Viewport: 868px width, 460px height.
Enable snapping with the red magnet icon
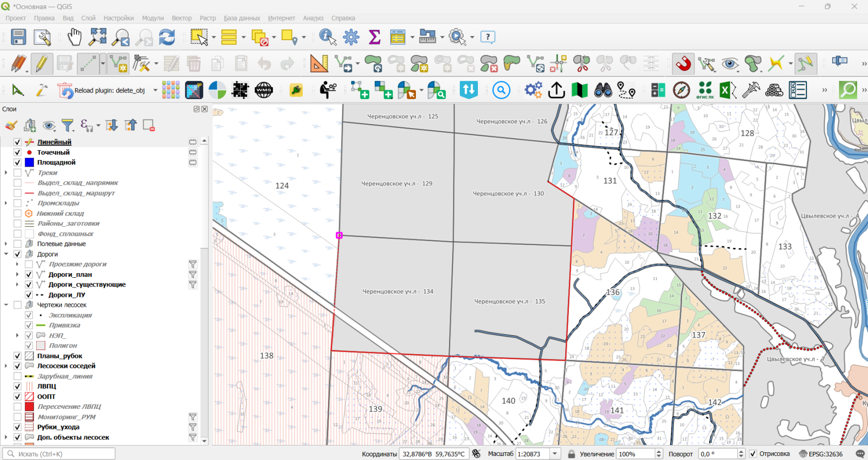[683, 64]
